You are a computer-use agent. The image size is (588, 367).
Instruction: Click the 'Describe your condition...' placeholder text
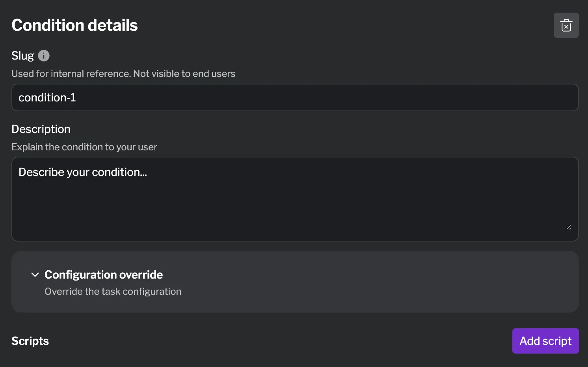tap(83, 172)
